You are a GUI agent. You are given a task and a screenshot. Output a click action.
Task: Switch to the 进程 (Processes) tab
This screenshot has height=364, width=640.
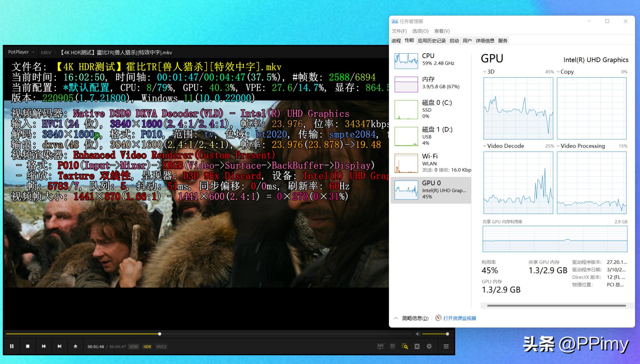pos(396,41)
